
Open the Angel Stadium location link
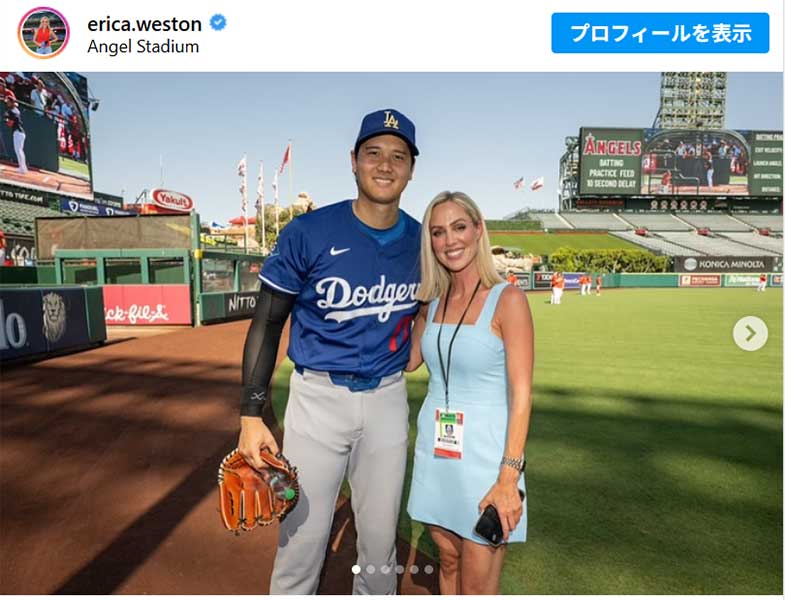pyautogui.click(x=143, y=47)
